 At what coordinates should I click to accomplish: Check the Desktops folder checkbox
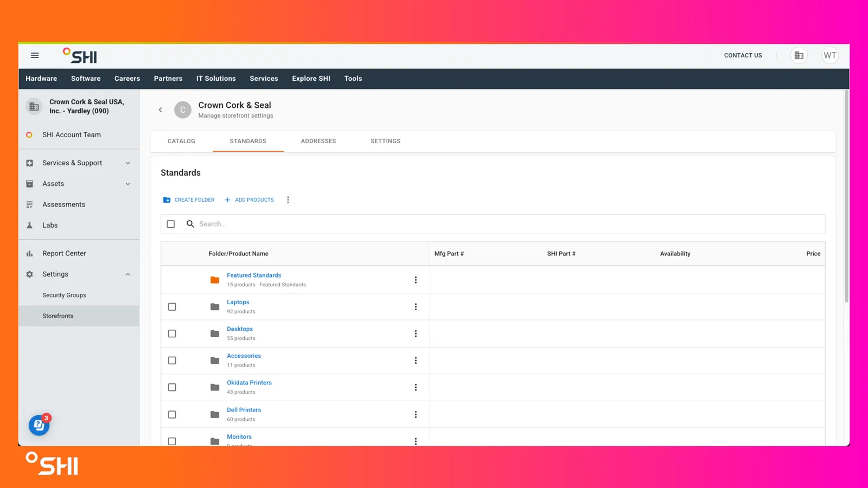pos(172,333)
